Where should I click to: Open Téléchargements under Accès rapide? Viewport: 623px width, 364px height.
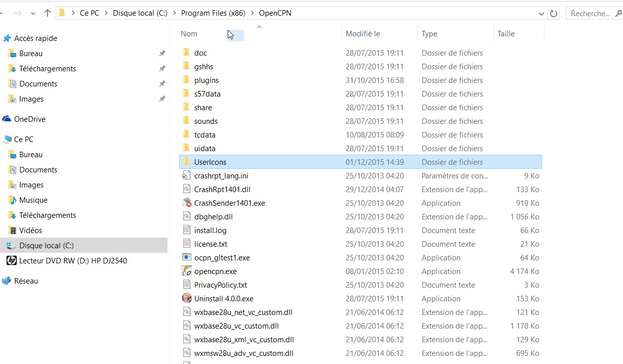(x=48, y=69)
